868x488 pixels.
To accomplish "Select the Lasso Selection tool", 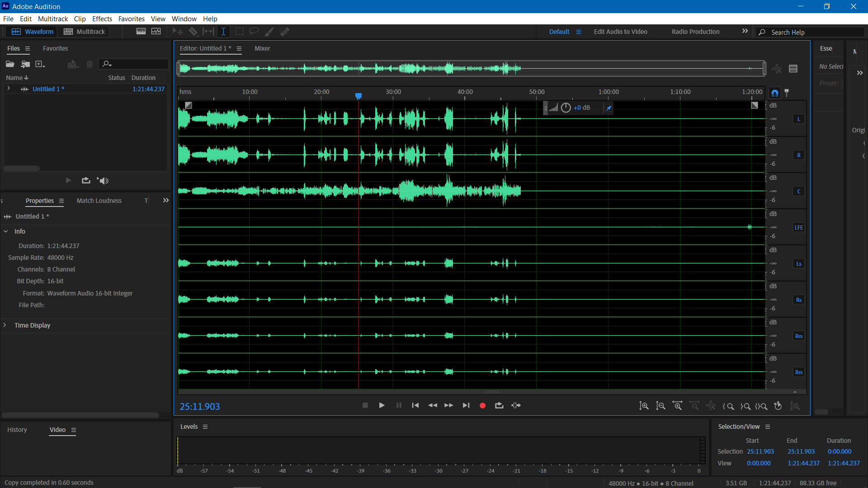I will tap(254, 32).
